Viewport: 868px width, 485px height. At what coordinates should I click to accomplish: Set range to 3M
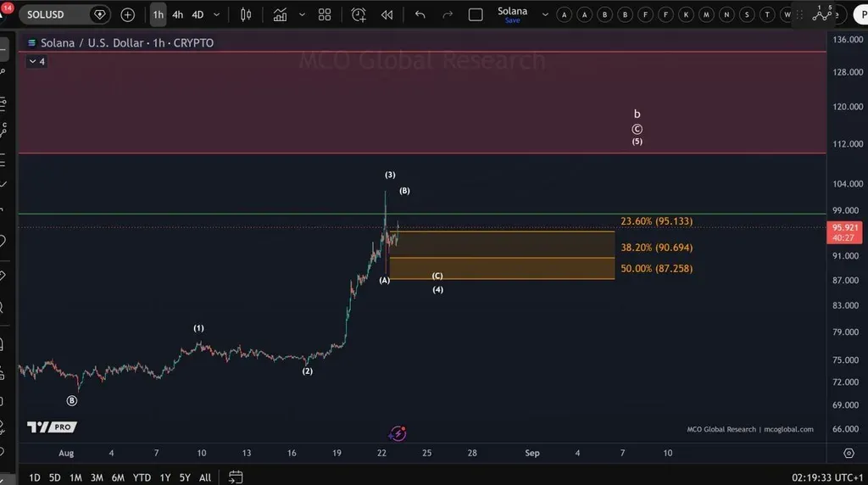(97, 477)
